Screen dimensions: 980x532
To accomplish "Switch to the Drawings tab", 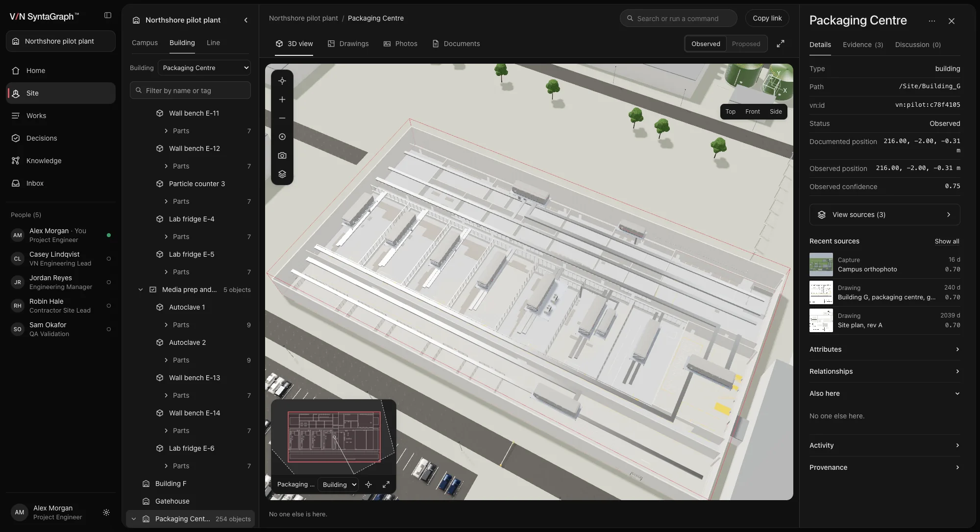I will click(x=348, y=44).
